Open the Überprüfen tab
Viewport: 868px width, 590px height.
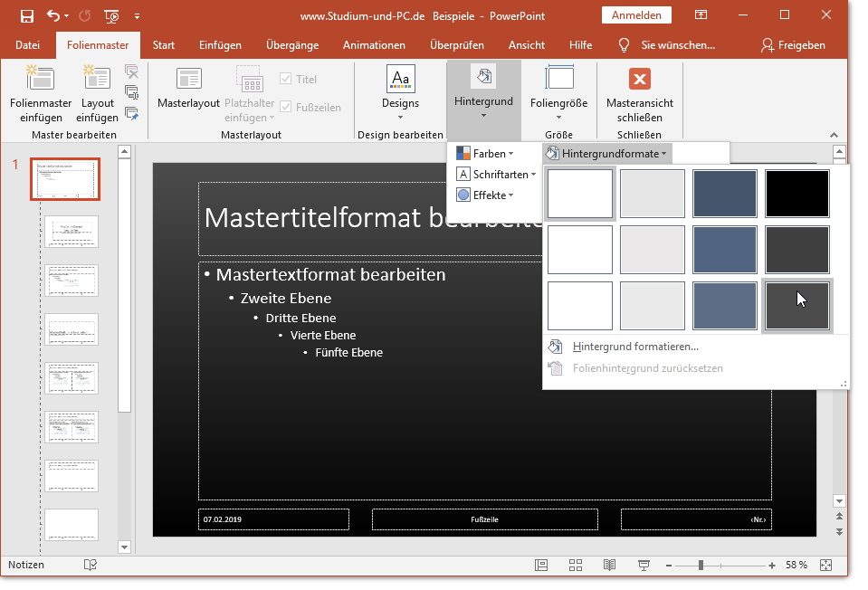click(457, 45)
